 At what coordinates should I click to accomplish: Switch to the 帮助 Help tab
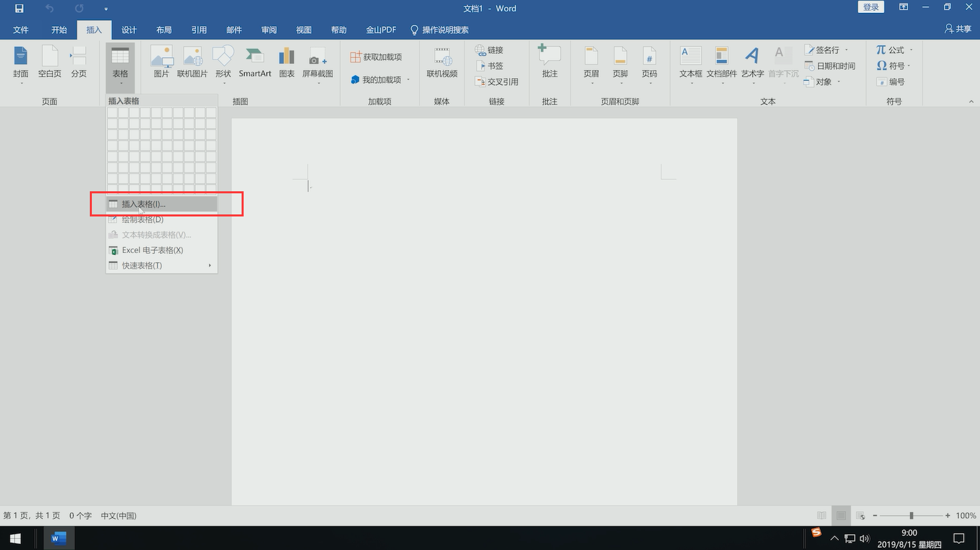(x=339, y=30)
